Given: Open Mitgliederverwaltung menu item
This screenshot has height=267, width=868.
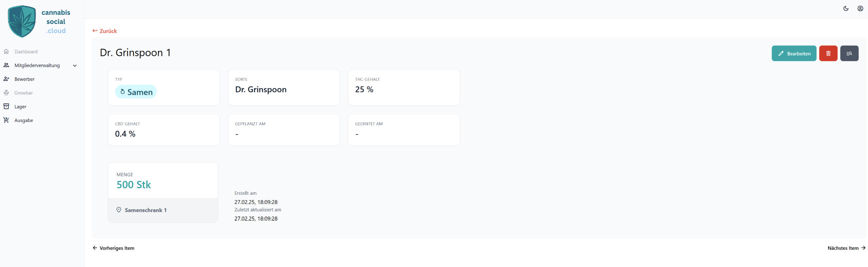Looking at the screenshot, I should coord(37,65).
